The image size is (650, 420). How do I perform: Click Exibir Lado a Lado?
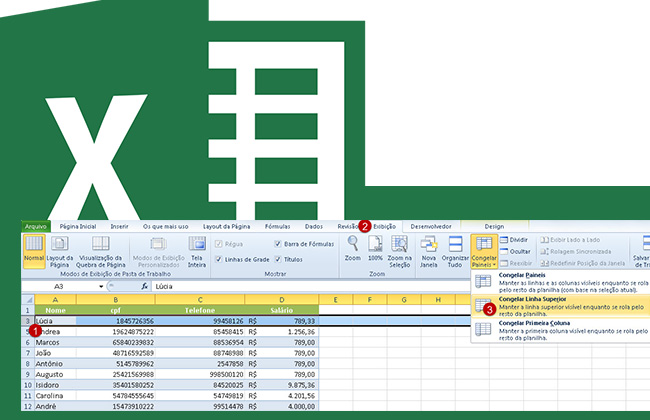tap(570, 240)
